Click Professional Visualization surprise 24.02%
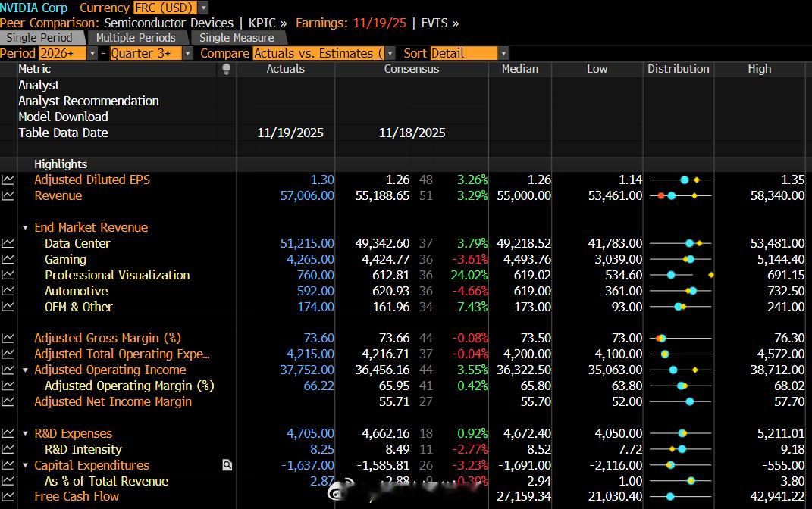812x509 pixels. [469, 275]
